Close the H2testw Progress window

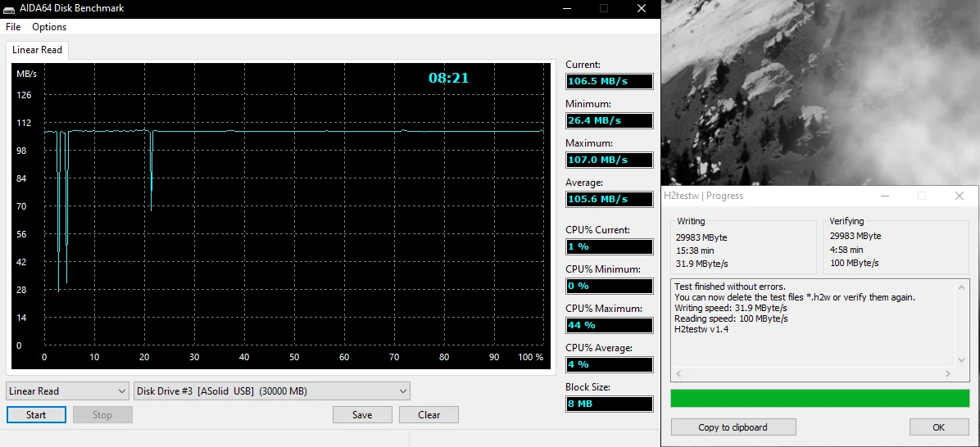coord(960,196)
